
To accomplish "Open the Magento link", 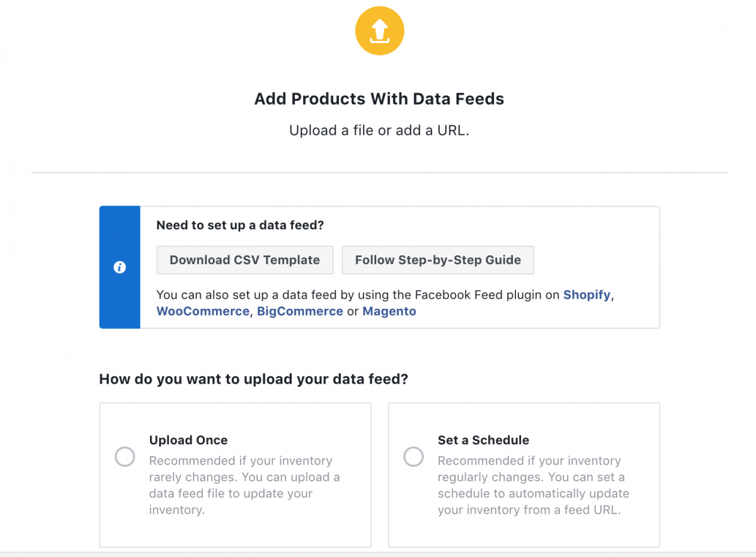I will pos(389,311).
